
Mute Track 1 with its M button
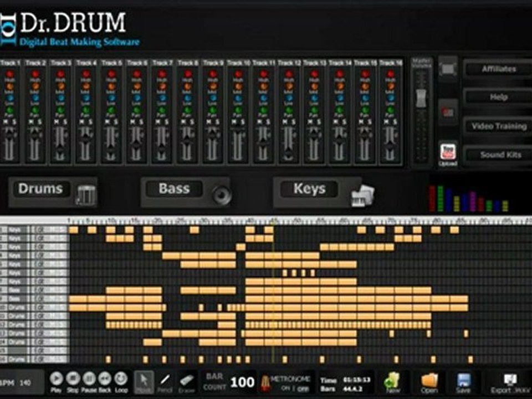coord(6,122)
